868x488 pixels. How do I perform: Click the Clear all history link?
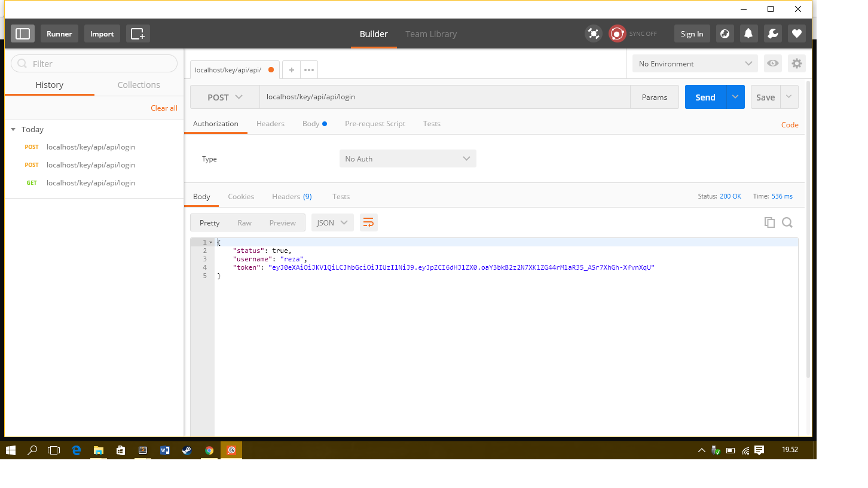(164, 108)
